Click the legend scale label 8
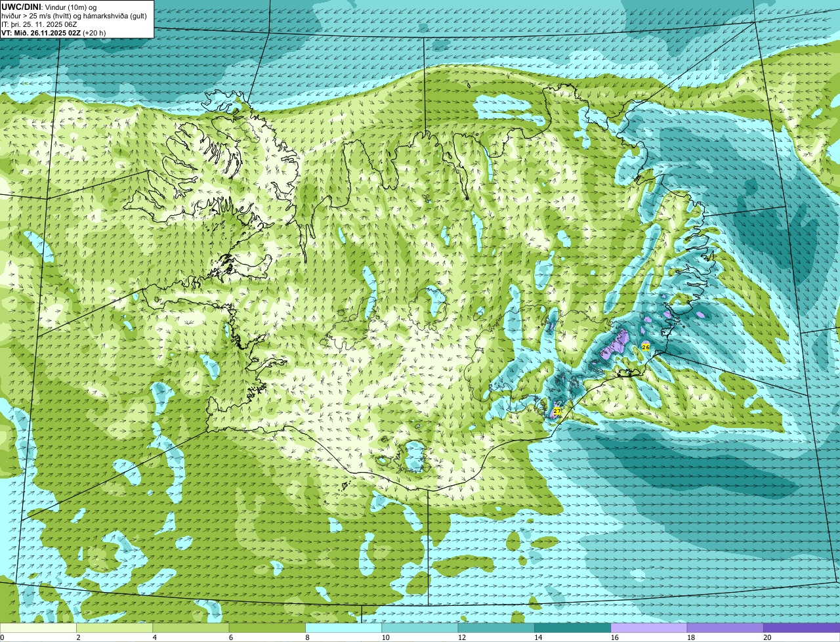840x642 pixels. click(x=307, y=637)
